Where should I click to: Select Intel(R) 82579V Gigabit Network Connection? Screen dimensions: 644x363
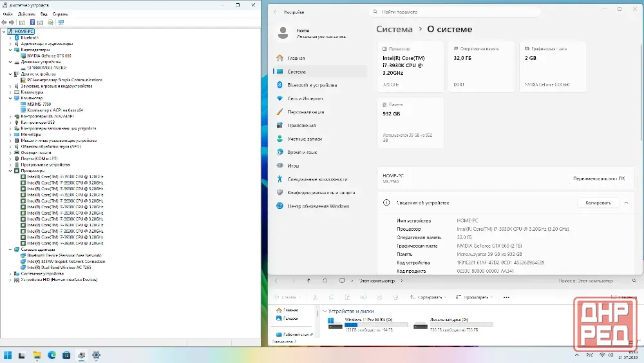(x=66, y=262)
